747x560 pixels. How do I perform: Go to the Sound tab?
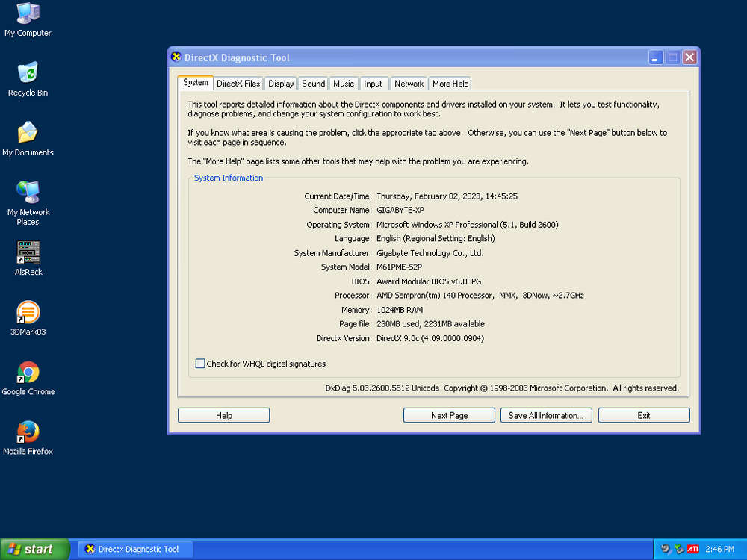(313, 84)
